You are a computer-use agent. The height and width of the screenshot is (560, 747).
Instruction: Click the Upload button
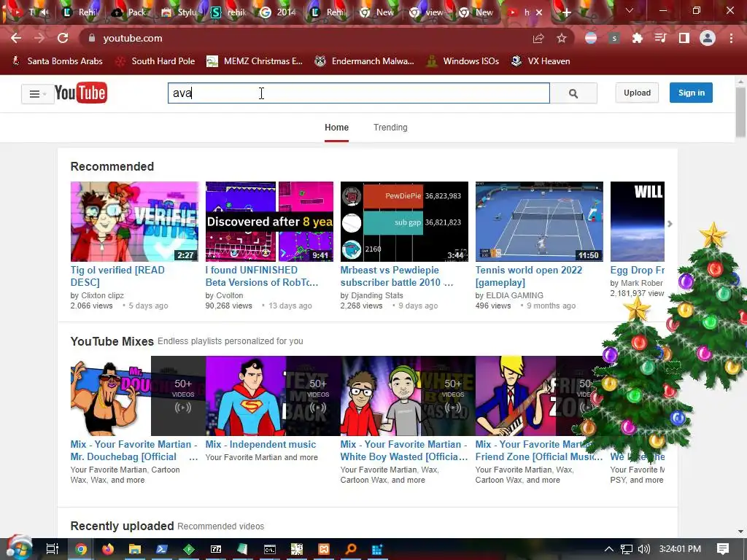click(637, 93)
